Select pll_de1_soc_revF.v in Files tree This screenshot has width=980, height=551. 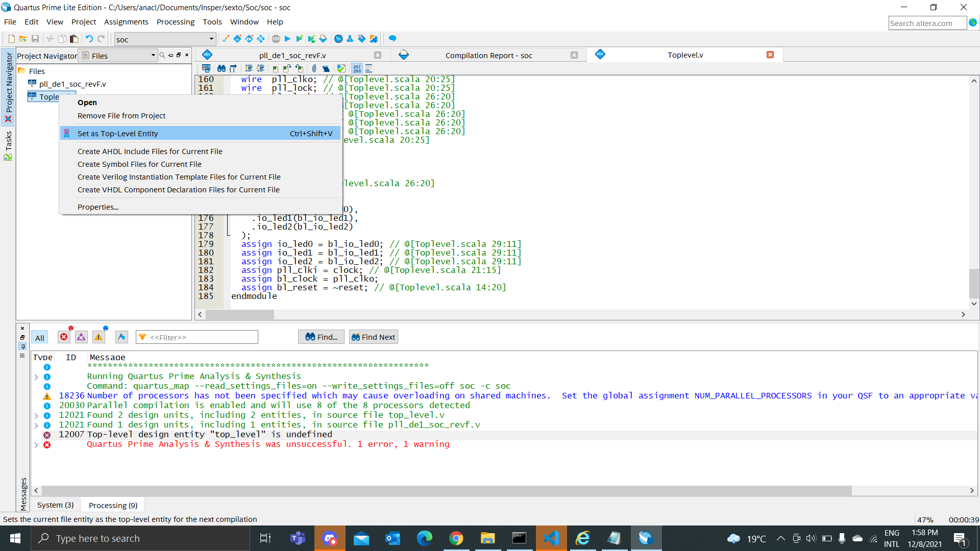[x=72, y=84]
